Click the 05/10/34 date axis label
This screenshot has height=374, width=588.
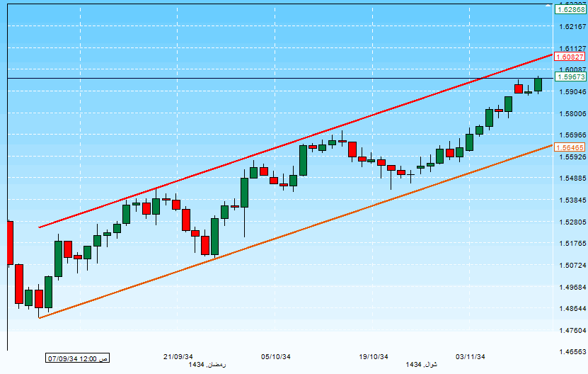[x=276, y=357]
